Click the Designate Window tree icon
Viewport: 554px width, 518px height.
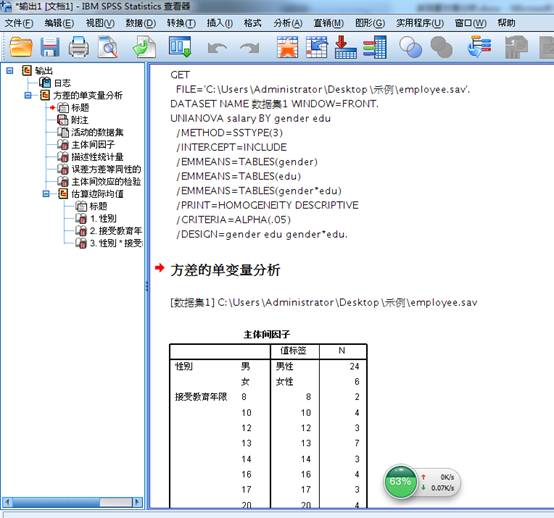click(479, 47)
